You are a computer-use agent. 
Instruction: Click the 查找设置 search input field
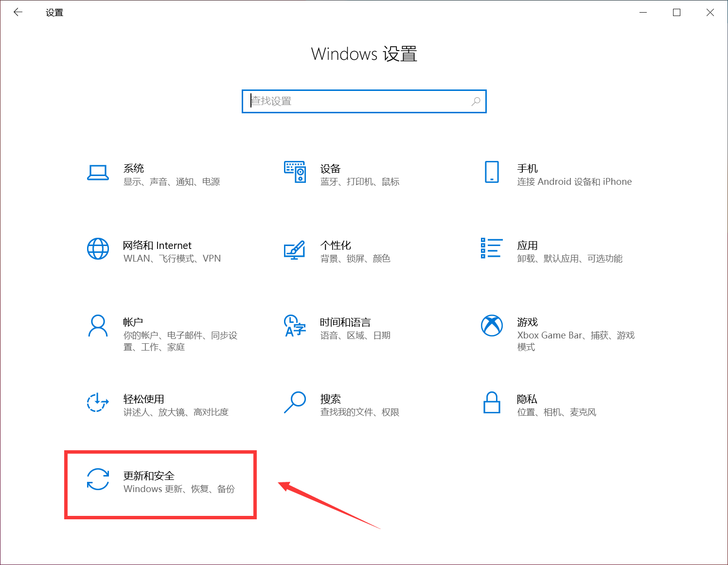[x=340, y=101]
